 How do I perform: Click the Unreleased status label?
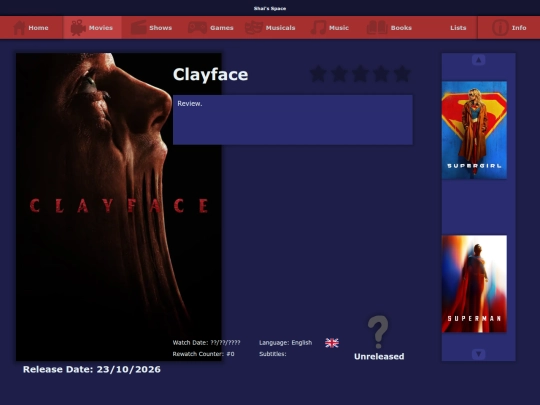pos(379,356)
